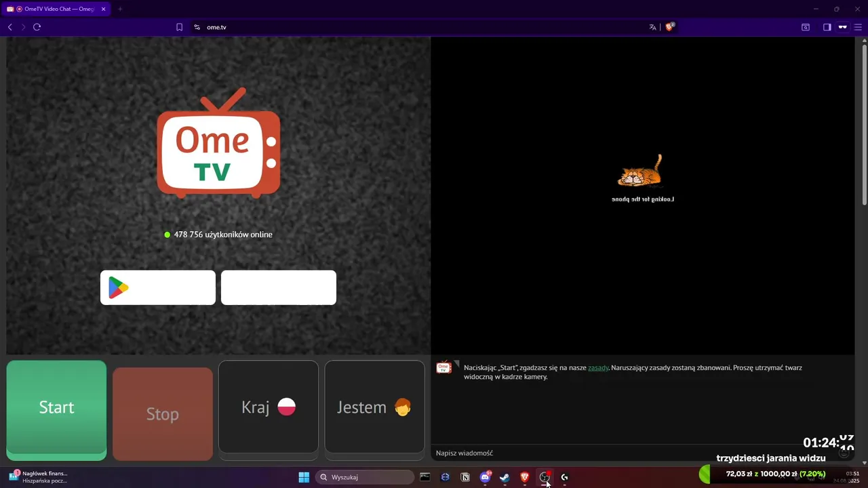Open new tab with plus button

coord(120,9)
